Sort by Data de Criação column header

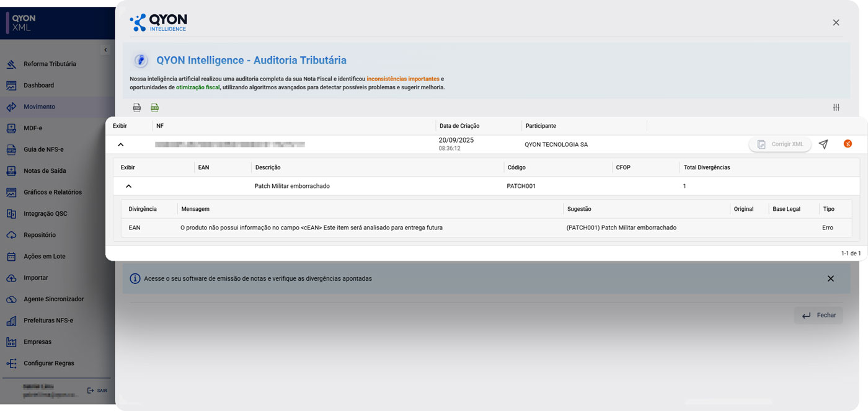[x=459, y=126]
